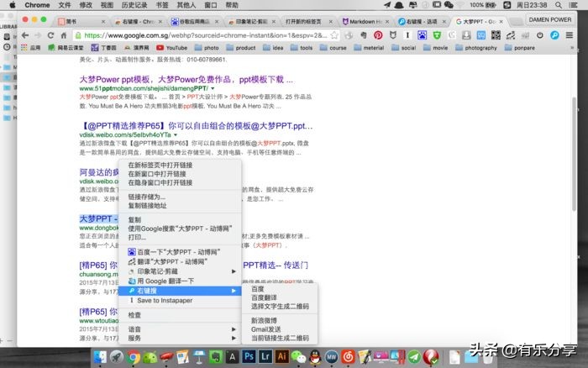Open the 历史记录 menu in menu bar

click(x=134, y=5)
